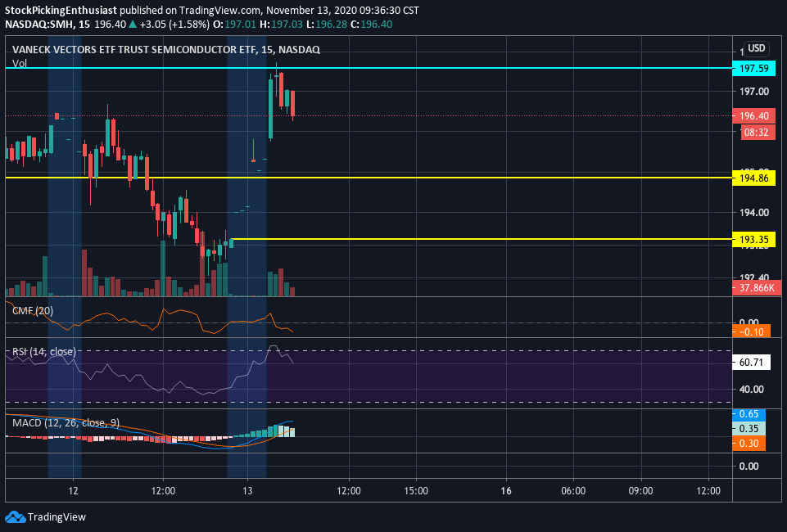The height and width of the screenshot is (532, 787).
Task: Click the white 60.71 RSI value label
Action: [751, 362]
